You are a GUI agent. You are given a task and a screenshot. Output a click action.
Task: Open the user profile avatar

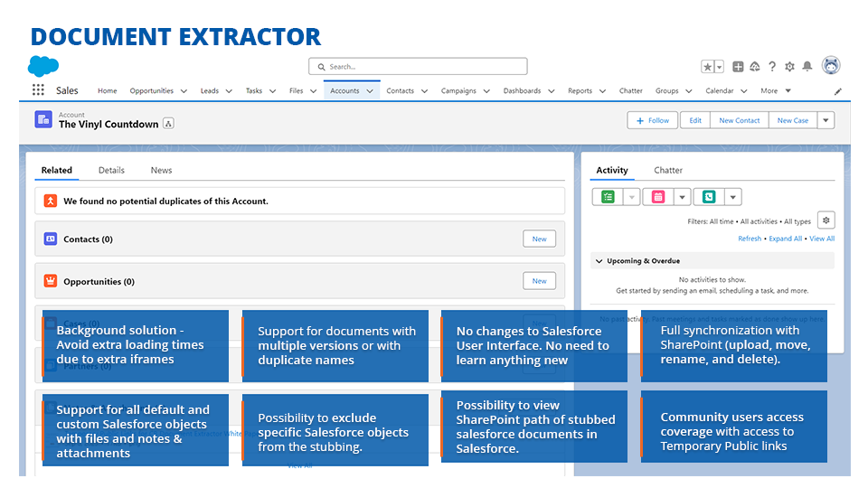(x=831, y=66)
